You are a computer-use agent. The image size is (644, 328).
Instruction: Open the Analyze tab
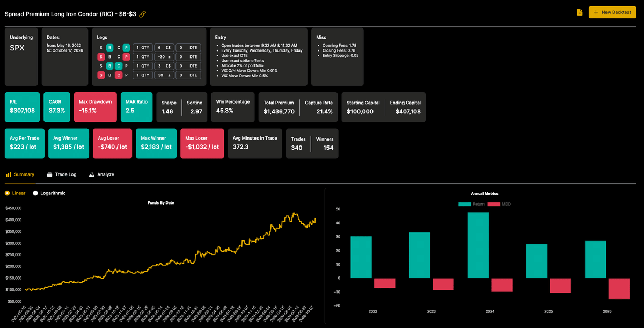(x=101, y=174)
